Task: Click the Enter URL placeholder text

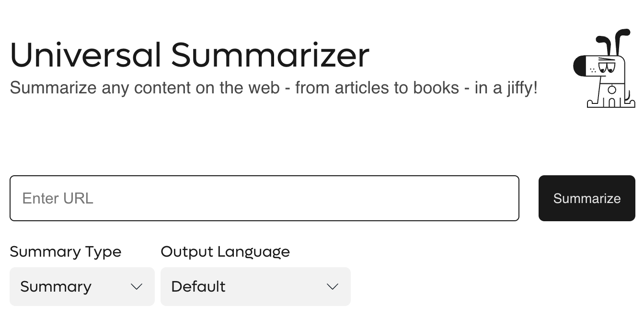Action: (x=57, y=198)
